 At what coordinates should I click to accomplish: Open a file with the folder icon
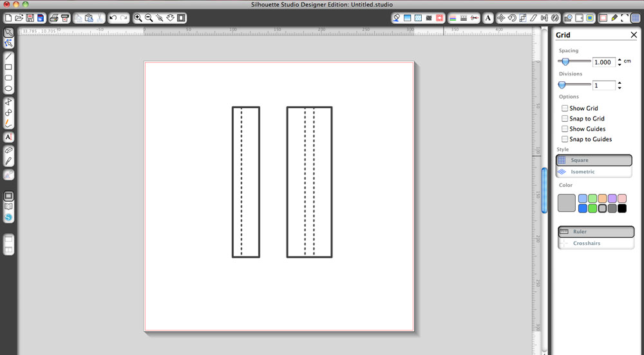(19, 18)
